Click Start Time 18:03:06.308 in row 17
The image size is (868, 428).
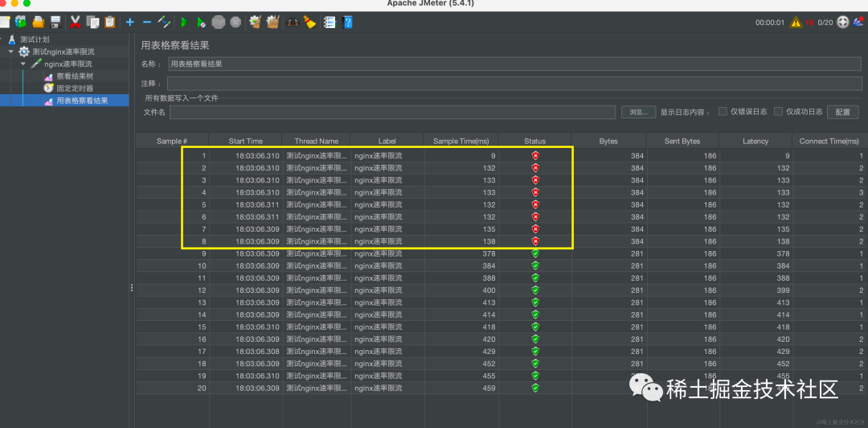coord(257,351)
